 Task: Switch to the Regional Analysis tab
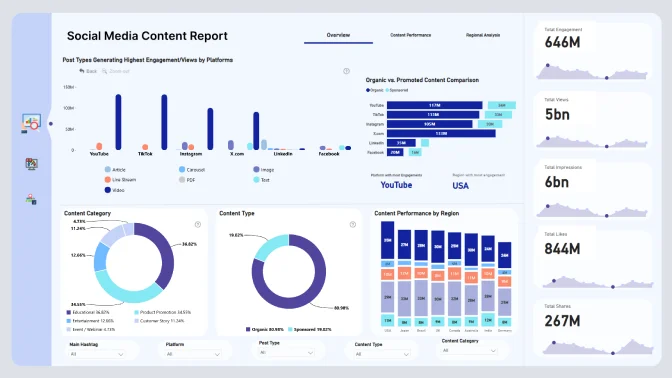coord(483,35)
